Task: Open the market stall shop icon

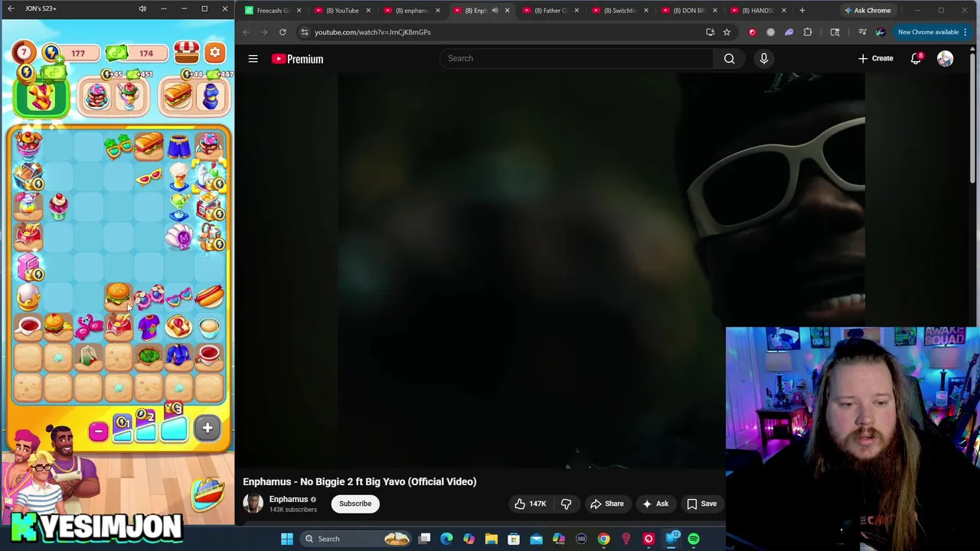Action: pyautogui.click(x=186, y=53)
